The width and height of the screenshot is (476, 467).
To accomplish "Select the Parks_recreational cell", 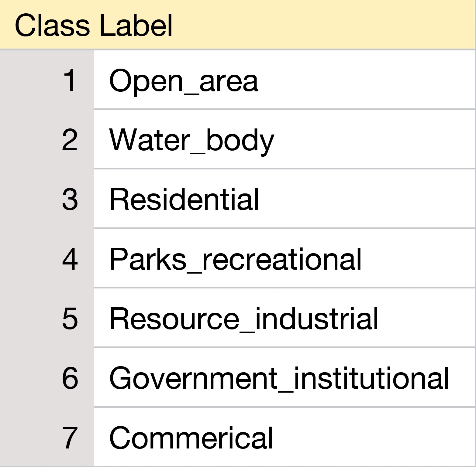I will [x=235, y=259].
